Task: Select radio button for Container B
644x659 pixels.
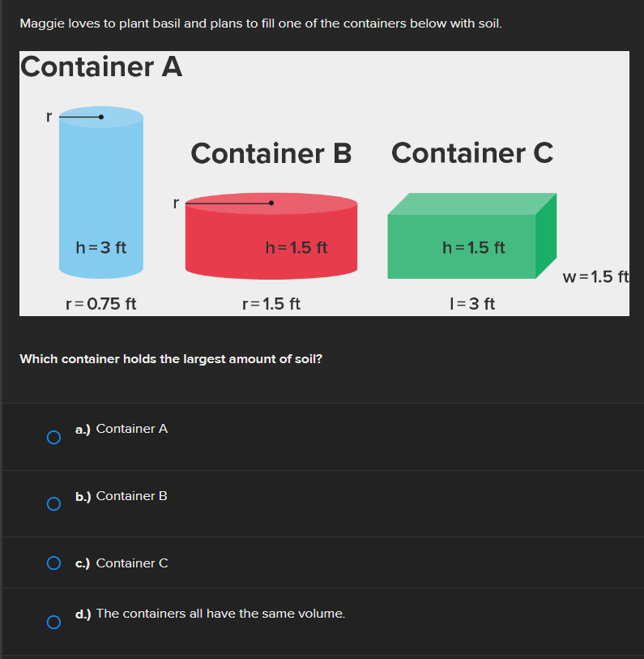Action: [53, 504]
